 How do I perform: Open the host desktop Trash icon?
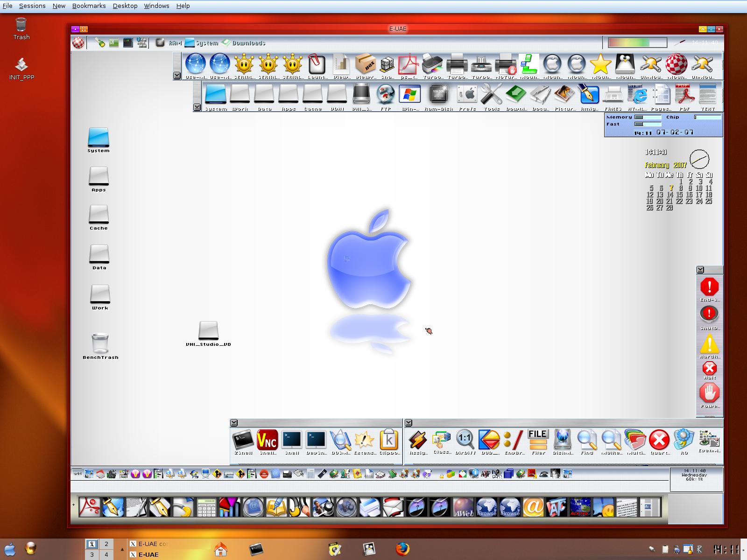tap(21, 28)
